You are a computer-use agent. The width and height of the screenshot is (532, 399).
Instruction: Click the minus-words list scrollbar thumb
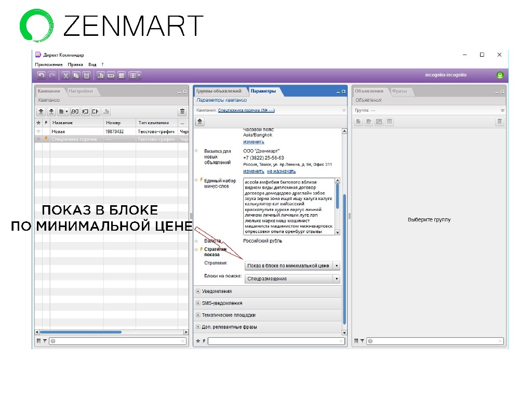[x=337, y=196]
